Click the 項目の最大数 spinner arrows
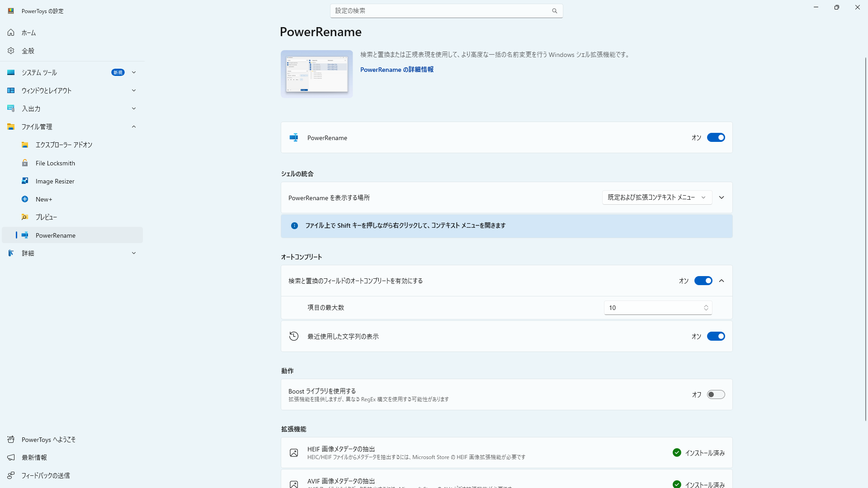The height and width of the screenshot is (488, 868). tap(706, 308)
